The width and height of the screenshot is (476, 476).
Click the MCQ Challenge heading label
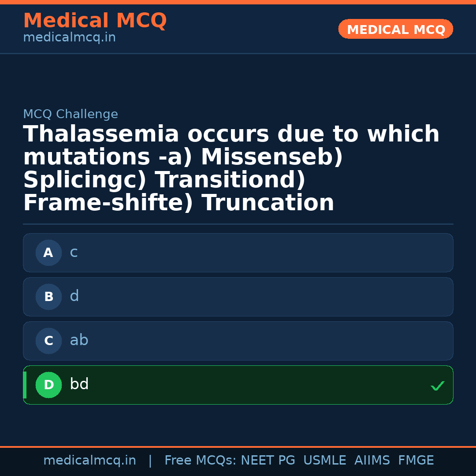(71, 114)
